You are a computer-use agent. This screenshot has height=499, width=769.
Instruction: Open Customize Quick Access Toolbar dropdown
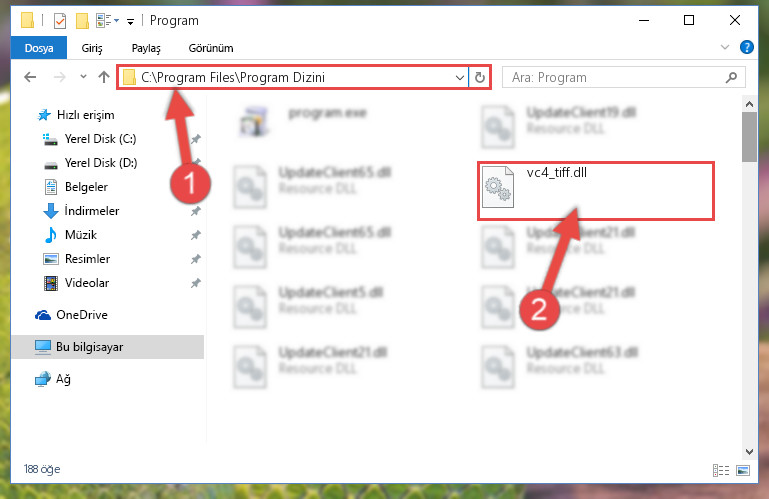pyautogui.click(x=130, y=21)
